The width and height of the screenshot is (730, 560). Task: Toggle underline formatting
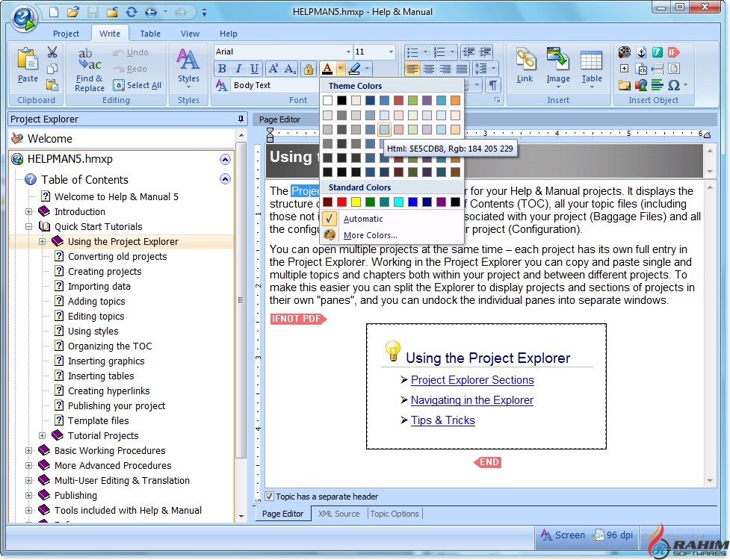coord(254,69)
